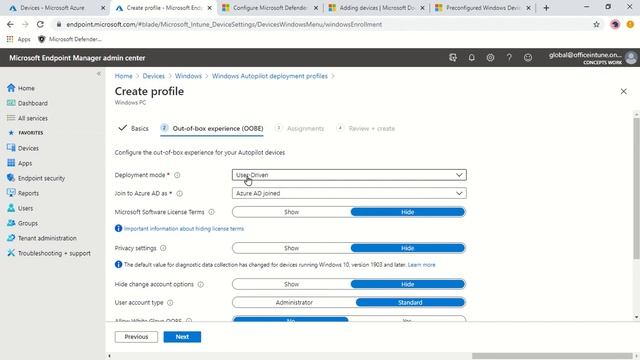Image resolution: width=640 pixels, height=360 pixels.
Task: Open the Devices icon in sidebar
Action: [x=11, y=148]
